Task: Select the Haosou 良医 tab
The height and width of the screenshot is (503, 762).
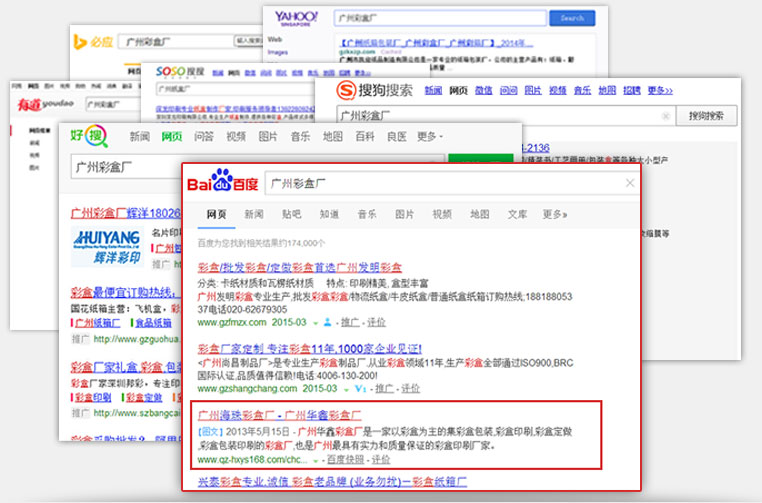Action: click(x=397, y=137)
